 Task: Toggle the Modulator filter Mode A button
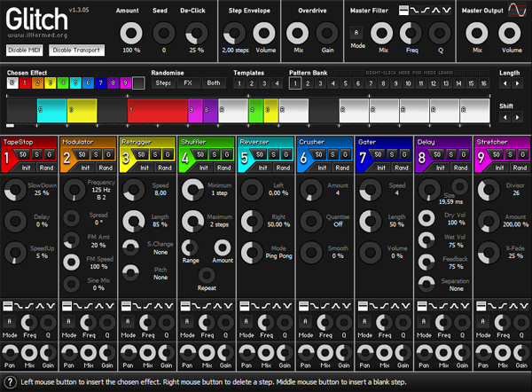tap(68, 321)
